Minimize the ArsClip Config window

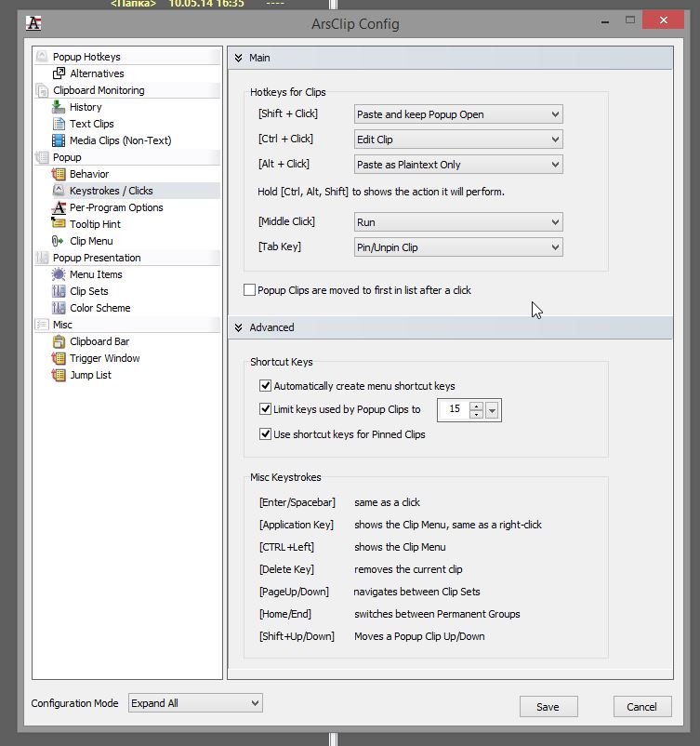coord(605,21)
